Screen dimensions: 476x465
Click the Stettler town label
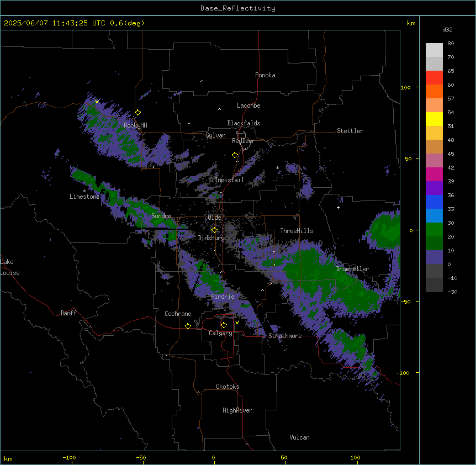click(350, 131)
